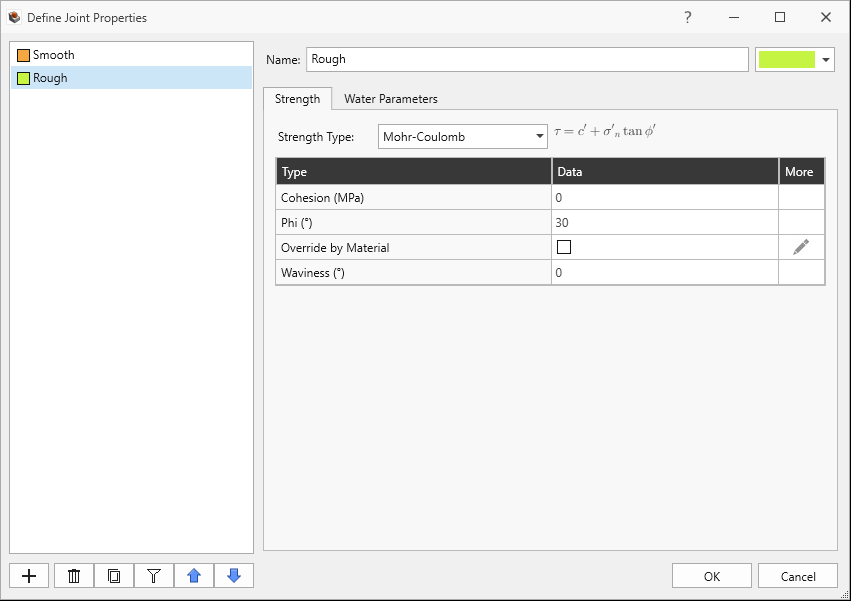Select the Rough joint in the list
This screenshot has height=601, width=851.
[x=131, y=78]
